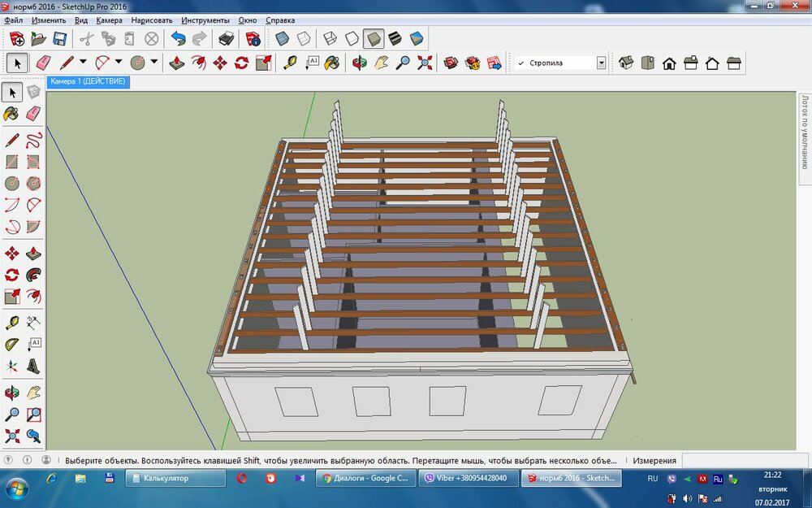Click the Zoom Extents icon
The width and height of the screenshot is (812, 508).
pyautogui.click(x=425, y=63)
